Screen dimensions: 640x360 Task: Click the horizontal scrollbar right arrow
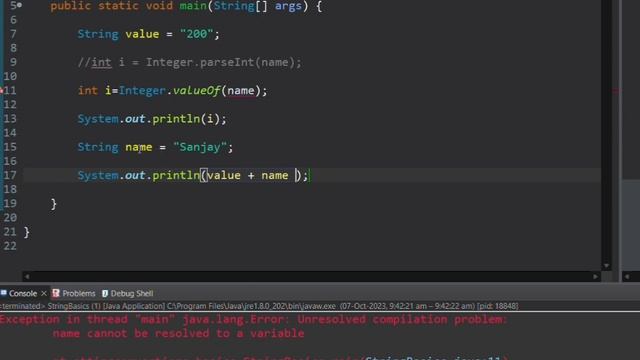click(x=596, y=276)
